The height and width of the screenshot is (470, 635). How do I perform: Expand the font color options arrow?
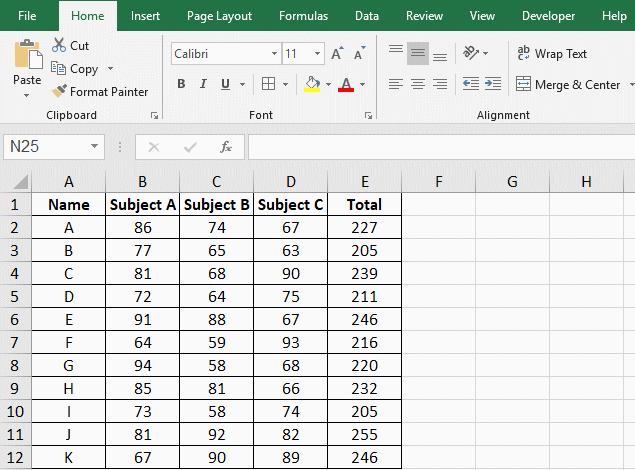click(x=362, y=84)
